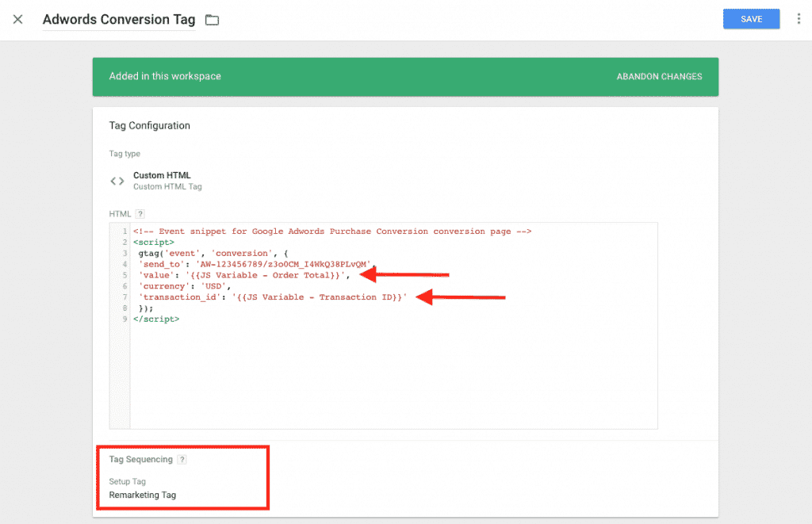Select the Remarketing Tag setup tag

pos(143,495)
